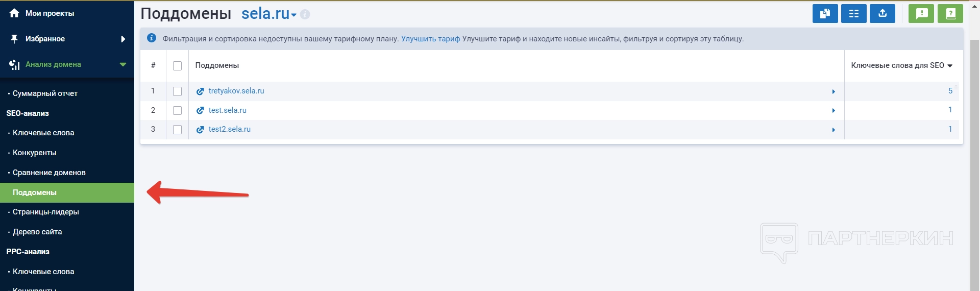
Task: Click the home icon beside Мои проекты
Action: pyautogui.click(x=14, y=13)
